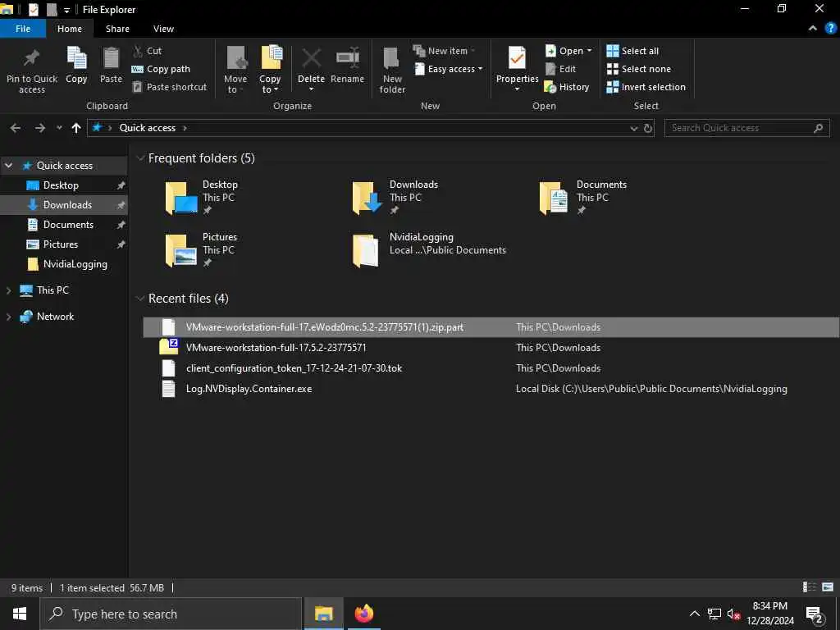Open address bar history dropdown
The width and height of the screenshot is (840, 630).
(634, 128)
